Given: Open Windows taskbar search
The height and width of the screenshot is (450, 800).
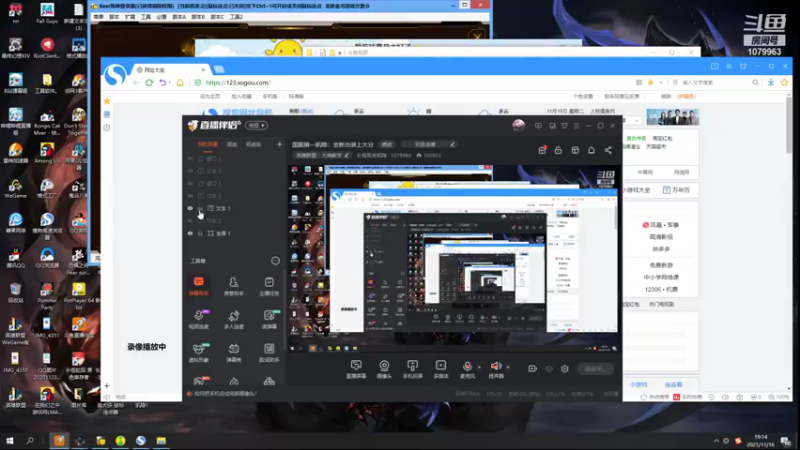Looking at the screenshot, I should tap(30, 440).
